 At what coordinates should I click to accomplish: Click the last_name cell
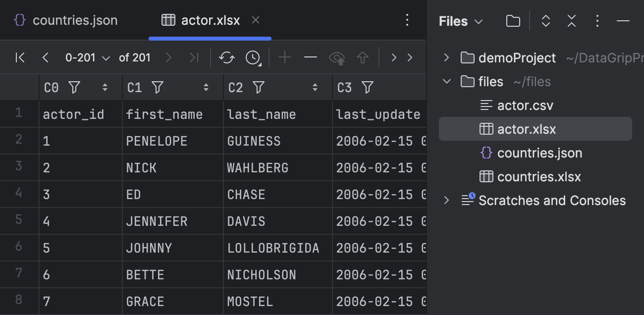coord(278,114)
